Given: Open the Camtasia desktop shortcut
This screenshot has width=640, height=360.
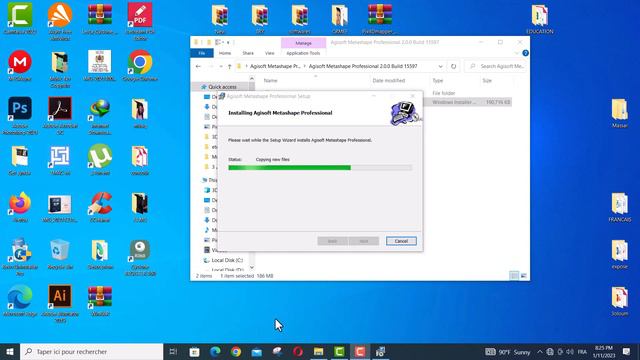Looking at the screenshot, I should tap(20, 18).
